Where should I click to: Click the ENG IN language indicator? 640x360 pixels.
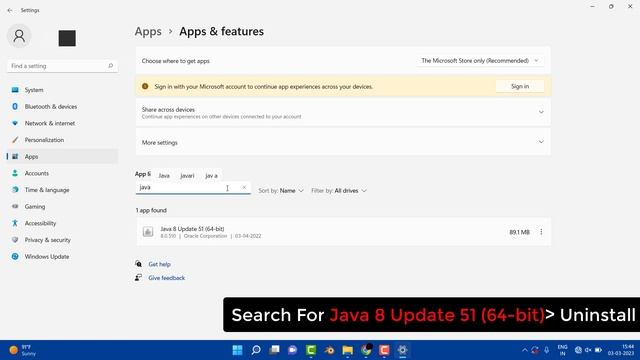coord(562,350)
